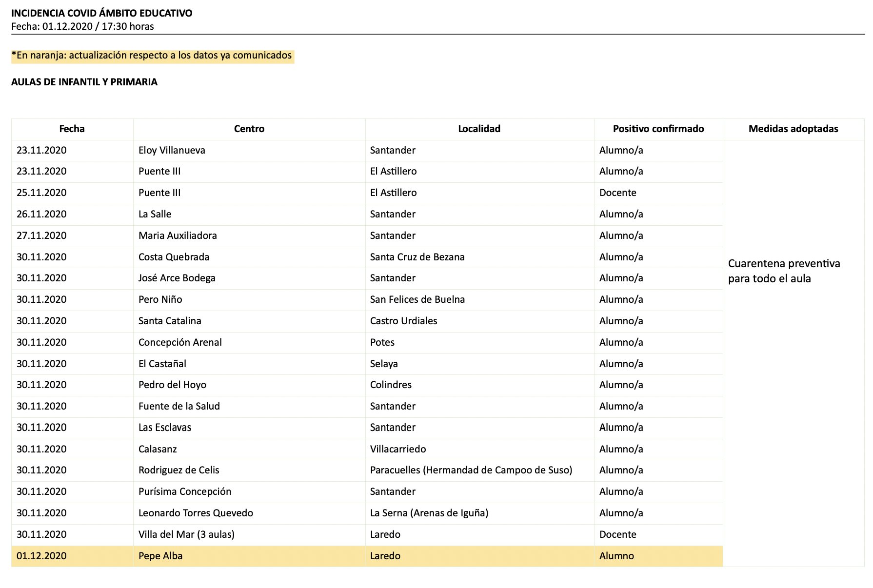Select the Eloy Villanueva cell

pyautogui.click(x=172, y=150)
